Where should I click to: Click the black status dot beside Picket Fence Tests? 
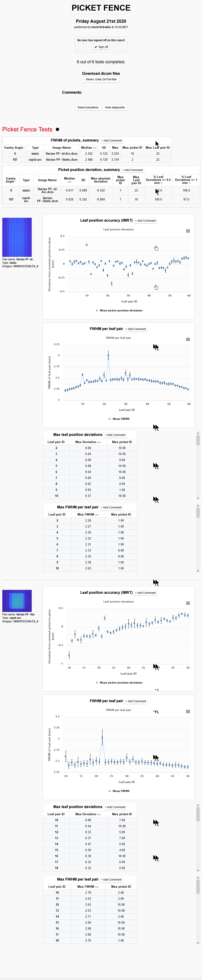tap(57, 129)
